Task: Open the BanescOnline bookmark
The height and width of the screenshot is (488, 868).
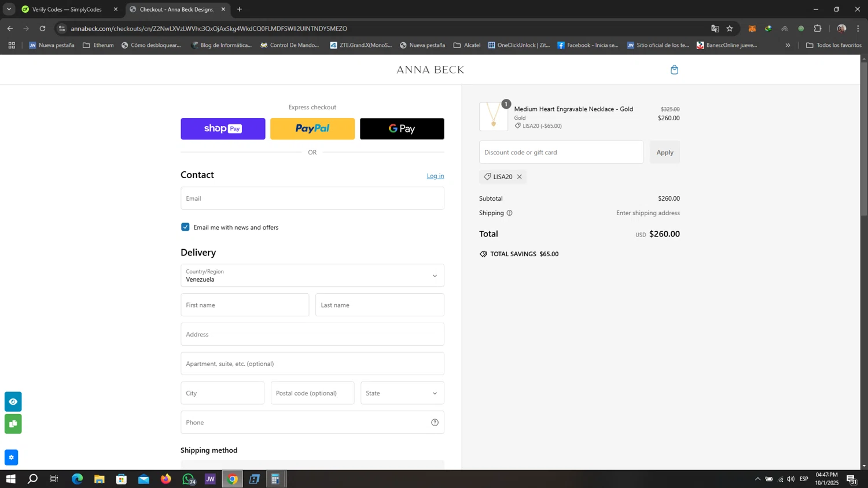Action: 727,45
